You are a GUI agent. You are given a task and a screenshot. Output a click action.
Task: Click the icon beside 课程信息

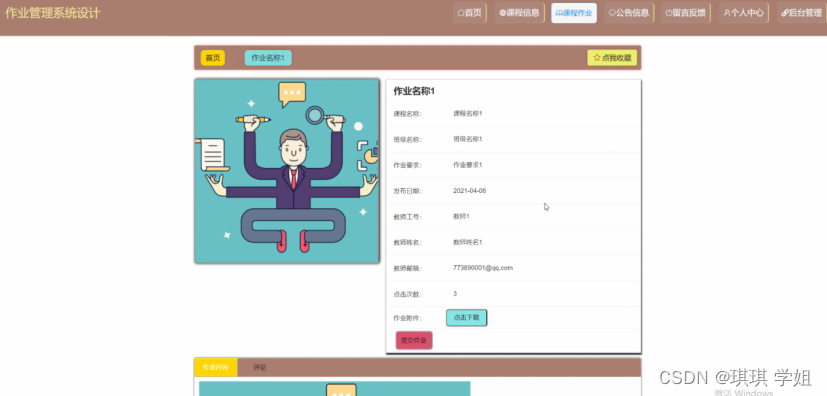(x=503, y=13)
